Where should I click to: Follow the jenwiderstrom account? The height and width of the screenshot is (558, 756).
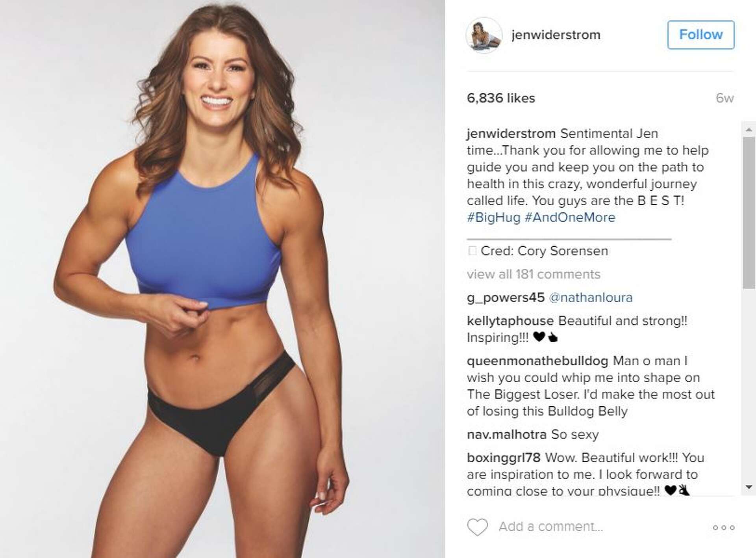pos(700,35)
